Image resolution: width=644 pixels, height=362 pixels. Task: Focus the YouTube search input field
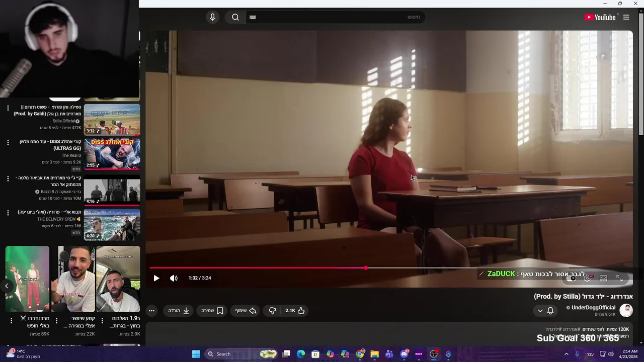pyautogui.click(x=336, y=17)
